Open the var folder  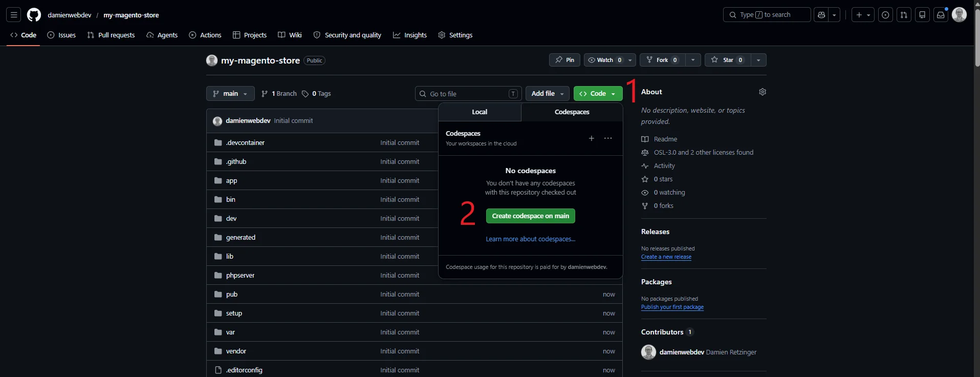click(230, 332)
